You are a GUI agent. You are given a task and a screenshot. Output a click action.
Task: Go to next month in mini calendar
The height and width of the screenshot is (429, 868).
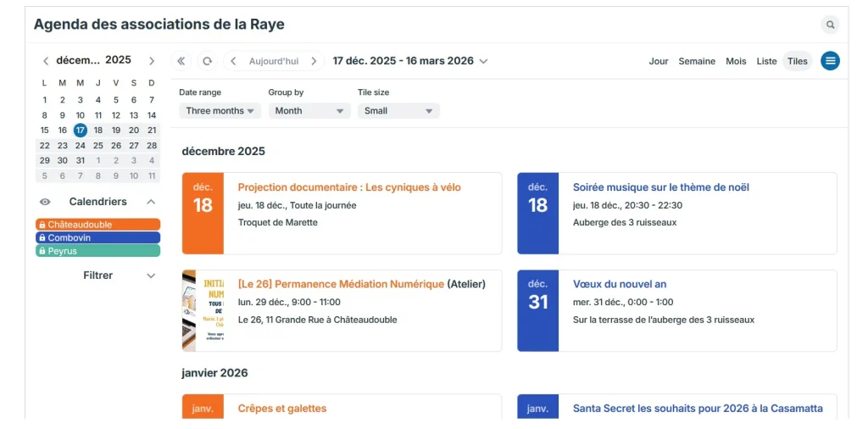point(152,61)
